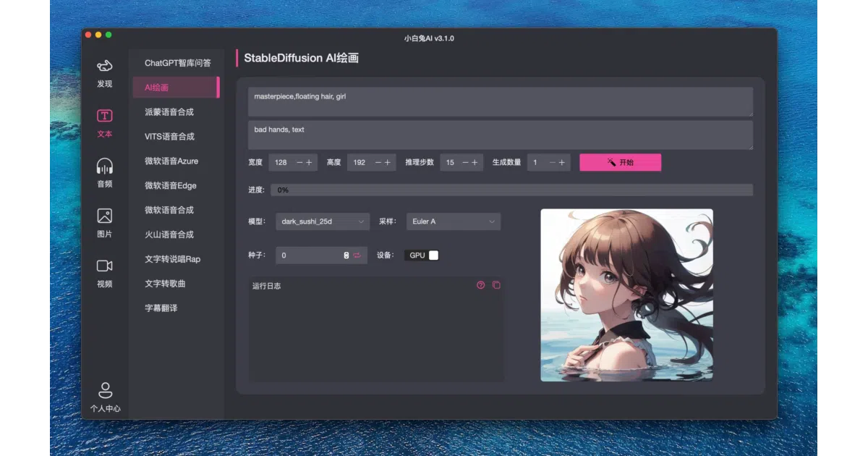868x456 pixels.
Task: Increase 高度 height with plus button
Action: [x=388, y=163]
